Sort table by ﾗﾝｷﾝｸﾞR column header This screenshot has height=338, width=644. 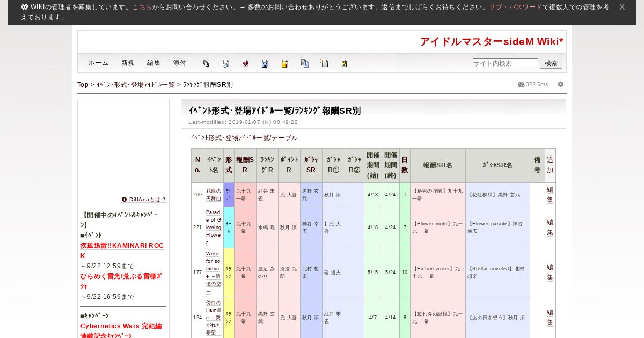267,165
